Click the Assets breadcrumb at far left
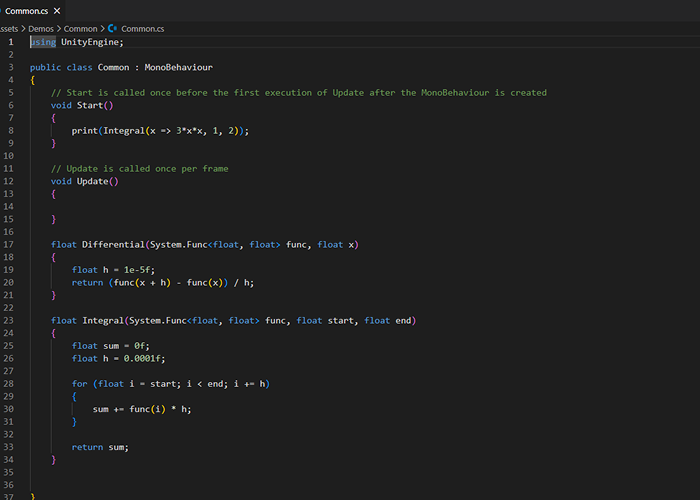700x500 pixels. 10,29
